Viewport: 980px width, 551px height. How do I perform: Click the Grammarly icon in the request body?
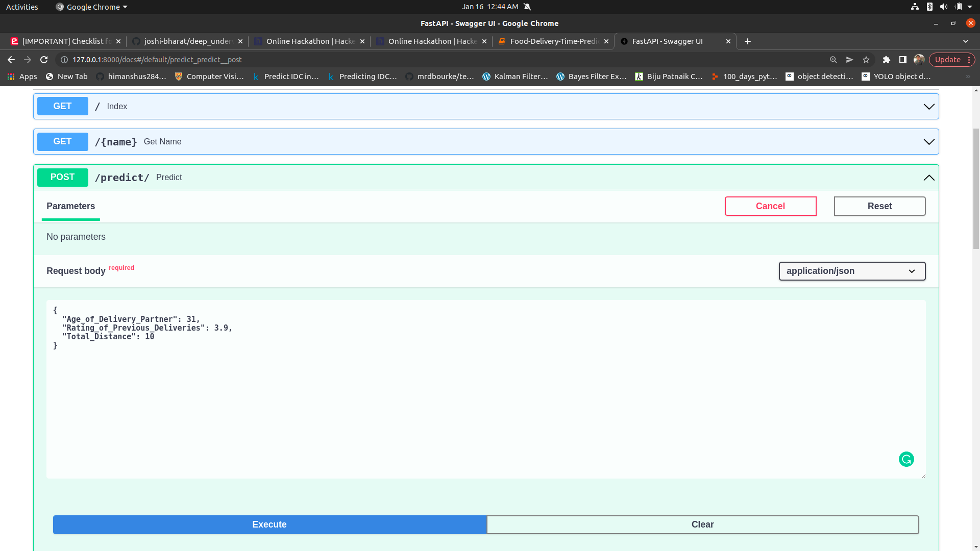click(x=906, y=459)
